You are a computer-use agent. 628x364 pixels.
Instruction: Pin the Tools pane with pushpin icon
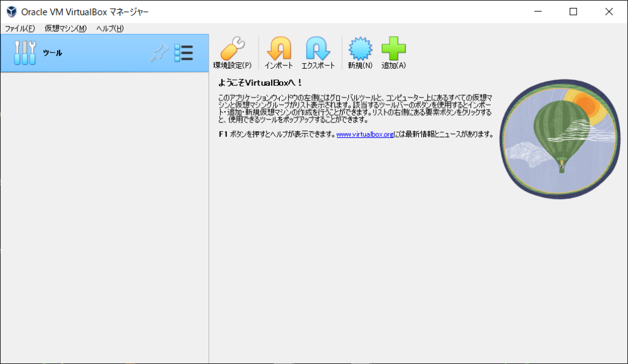(159, 53)
